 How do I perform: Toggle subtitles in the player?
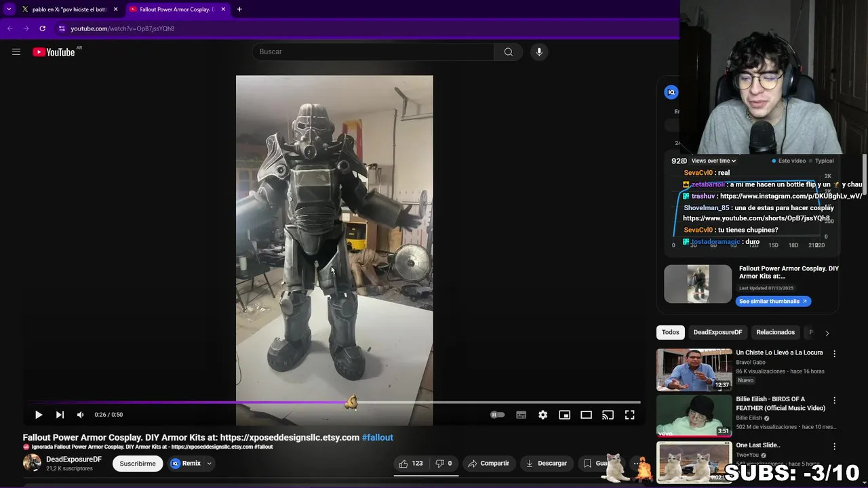click(521, 415)
